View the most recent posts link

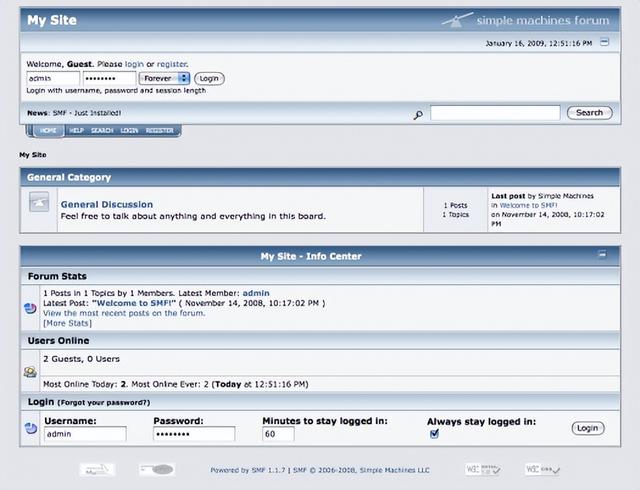pyautogui.click(x=124, y=313)
